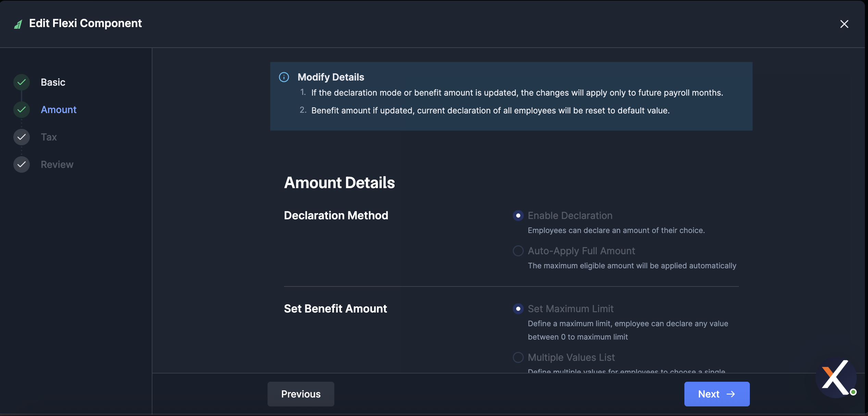The image size is (868, 416).
Task: Click the Next button
Action: [x=717, y=394]
